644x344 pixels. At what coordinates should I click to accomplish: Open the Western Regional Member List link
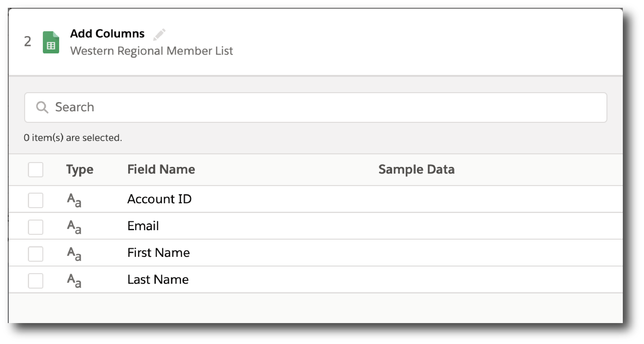click(152, 51)
